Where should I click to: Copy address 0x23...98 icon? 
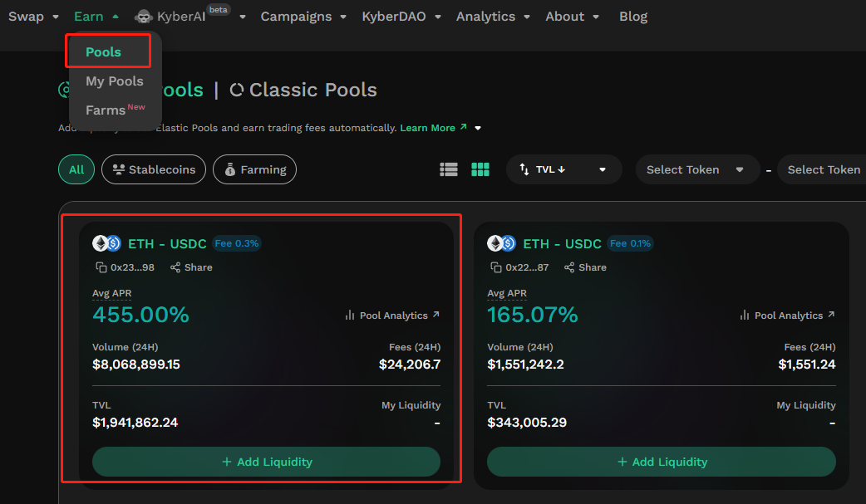(x=101, y=267)
